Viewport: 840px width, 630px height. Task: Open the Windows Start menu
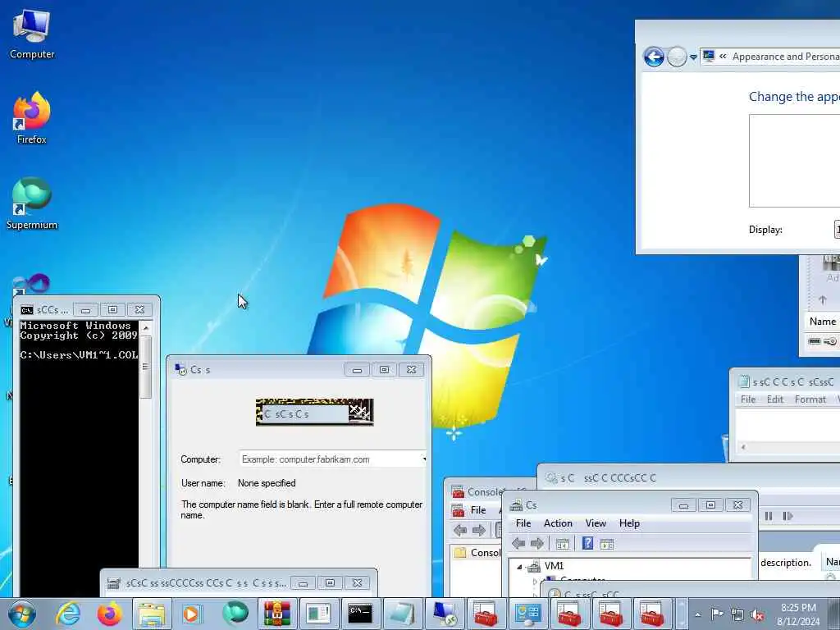[22, 614]
